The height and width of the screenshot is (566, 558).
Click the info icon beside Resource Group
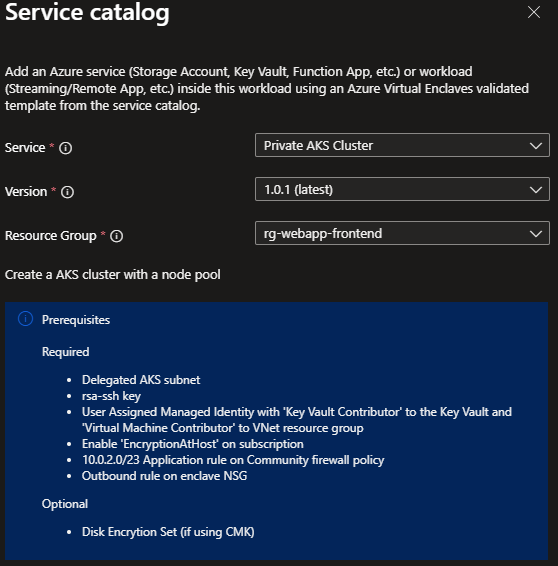click(x=117, y=236)
